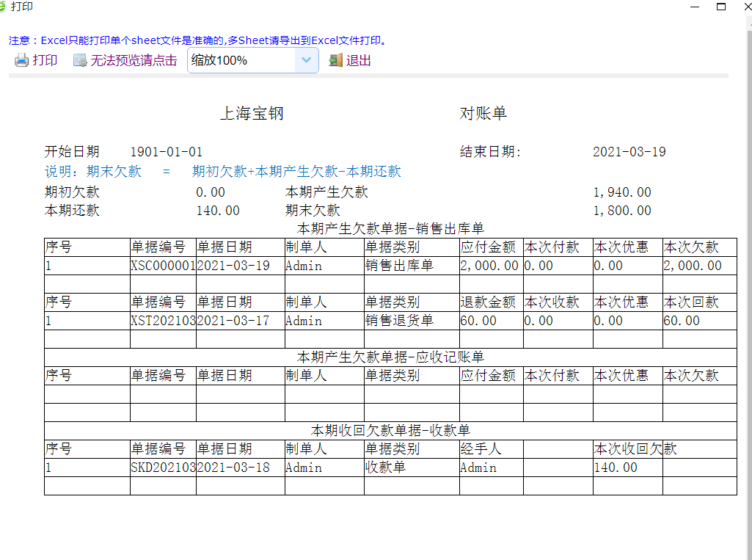Click the 缩放100% combo box text field
752x560 pixels.
point(241,61)
